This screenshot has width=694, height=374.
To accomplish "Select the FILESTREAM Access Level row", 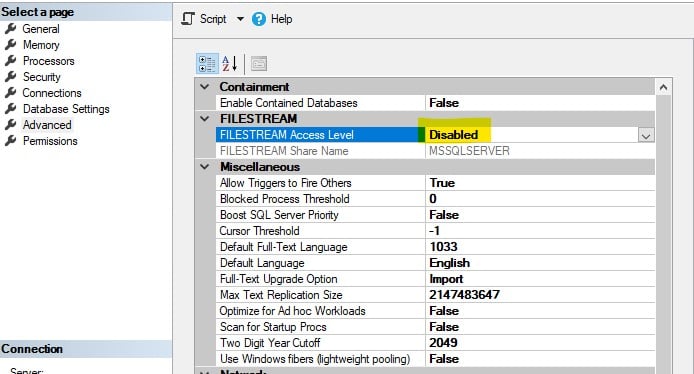I will pyautogui.click(x=435, y=135).
